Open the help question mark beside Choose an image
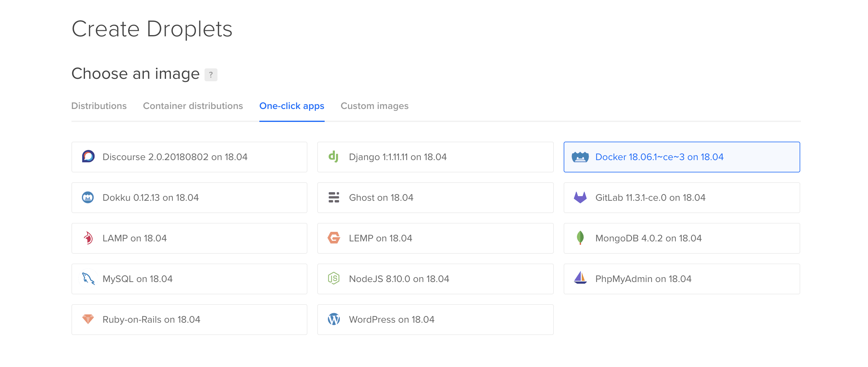The width and height of the screenshot is (868, 367). click(211, 75)
